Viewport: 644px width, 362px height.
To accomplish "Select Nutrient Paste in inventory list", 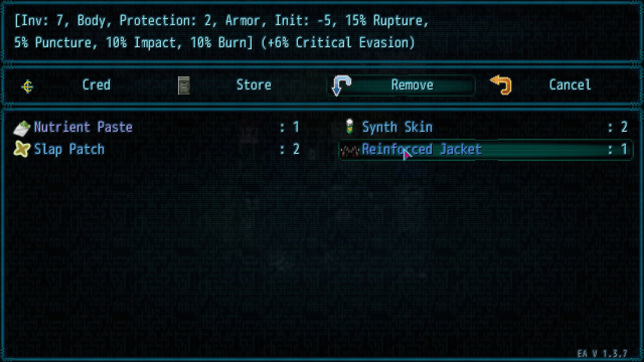I will [83, 127].
